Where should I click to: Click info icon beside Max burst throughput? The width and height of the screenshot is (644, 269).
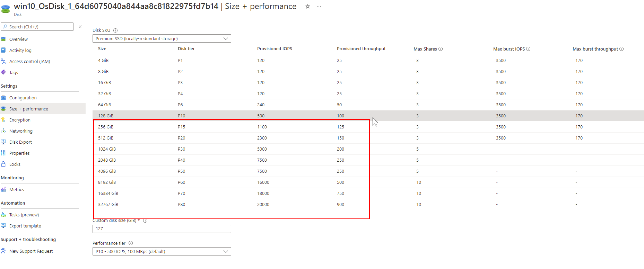click(x=621, y=49)
